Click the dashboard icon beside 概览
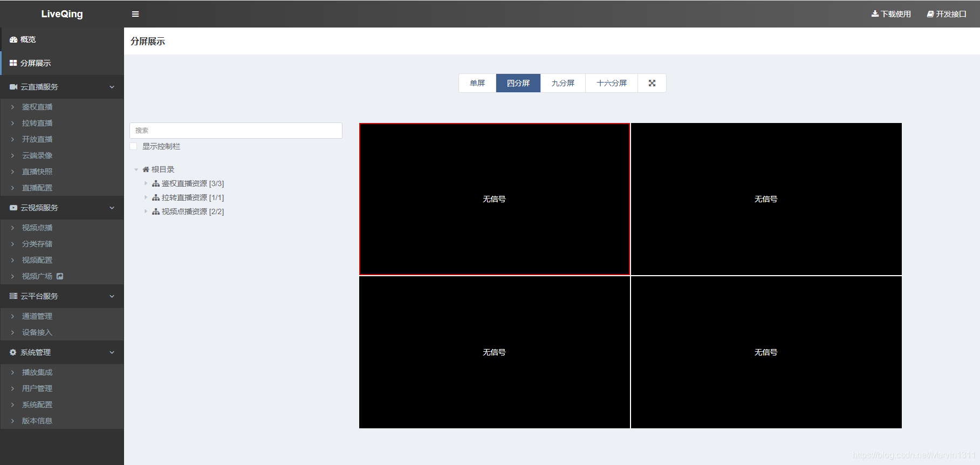The width and height of the screenshot is (980, 465). tap(13, 39)
